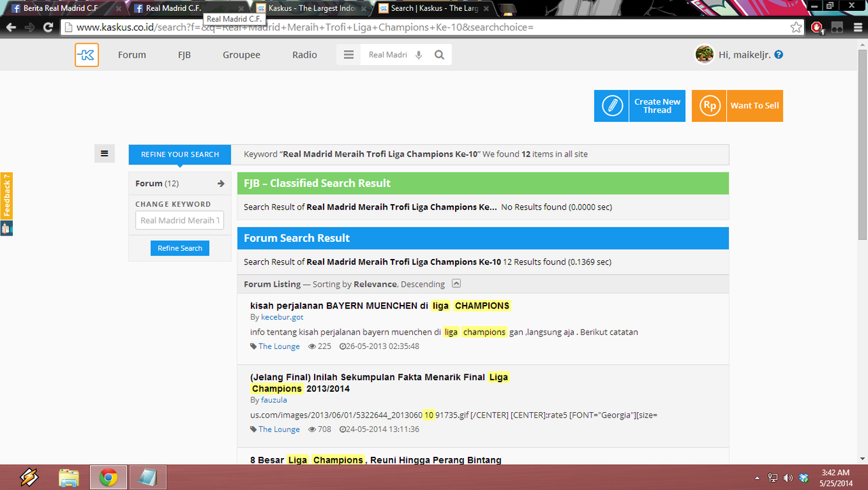Click the Kaskus logo home icon
This screenshot has height=490, width=868.
[x=87, y=55]
